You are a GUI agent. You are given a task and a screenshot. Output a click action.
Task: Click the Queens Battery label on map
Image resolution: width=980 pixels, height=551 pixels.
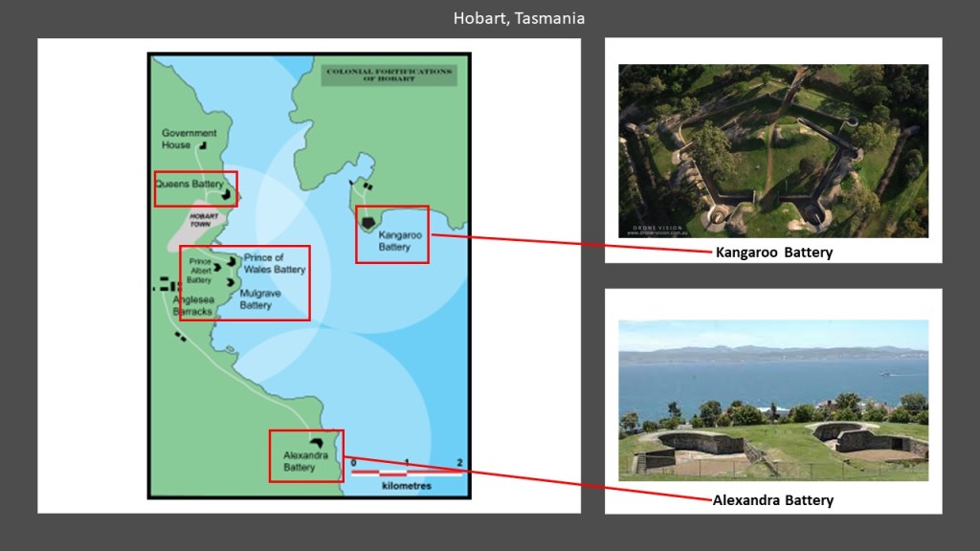pos(189,184)
